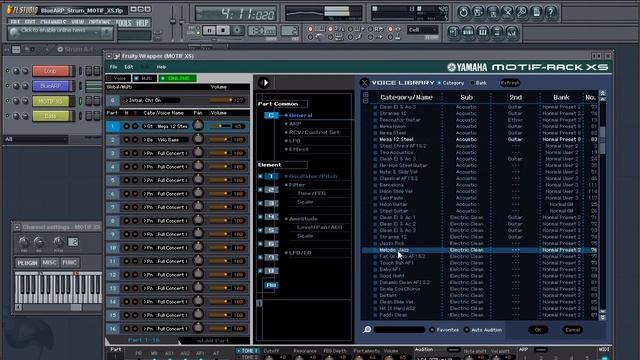Image resolution: width=640 pixels, height=360 pixels.
Task: Open the step sequencer window icon
Action: (468, 32)
